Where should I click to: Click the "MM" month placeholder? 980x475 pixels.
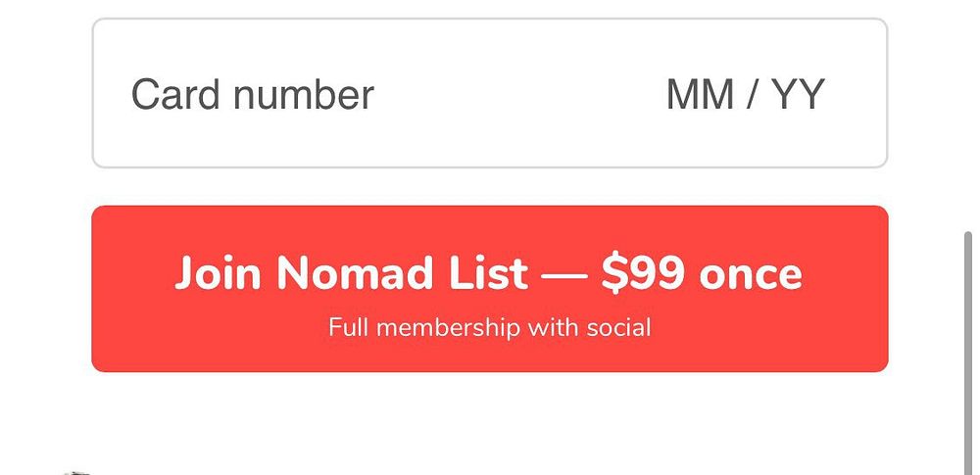700,94
